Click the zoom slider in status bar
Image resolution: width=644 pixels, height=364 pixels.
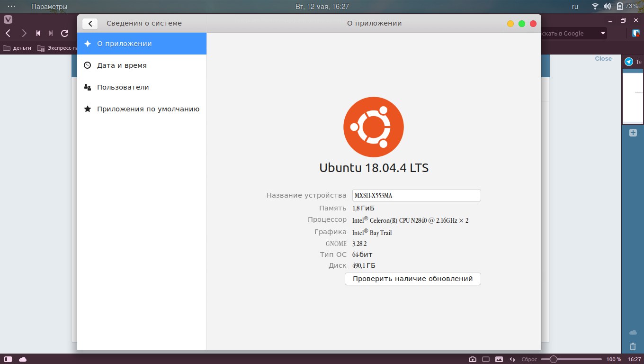click(x=572, y=359)
